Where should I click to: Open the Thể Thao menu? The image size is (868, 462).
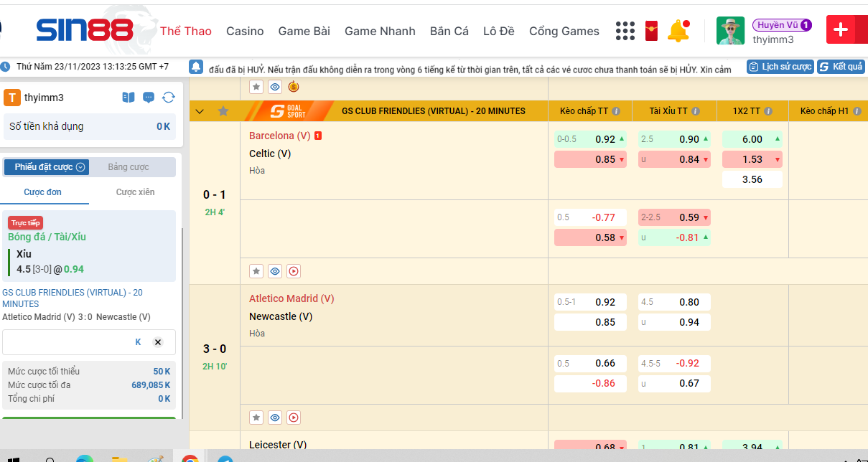pyautogui.click(x=186, y=31)
